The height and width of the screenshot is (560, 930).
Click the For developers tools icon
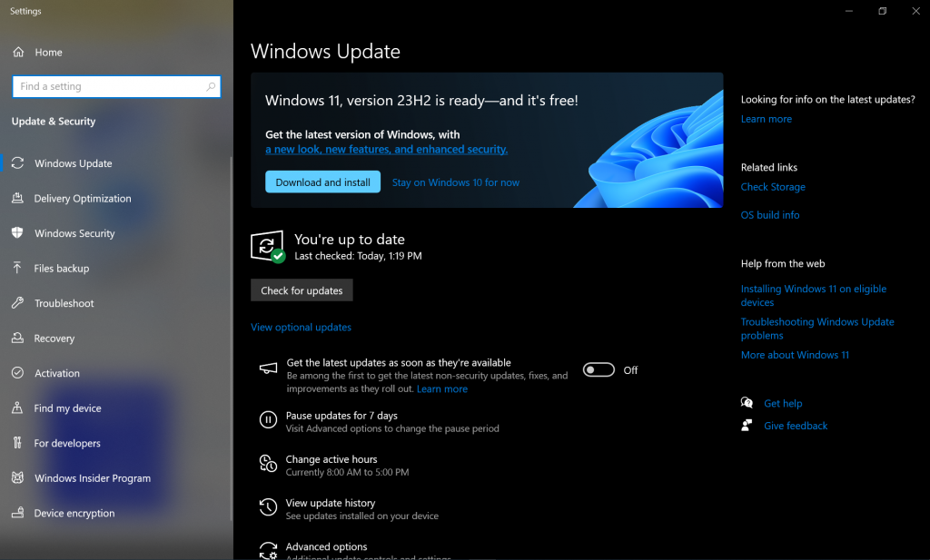point(18,443)
